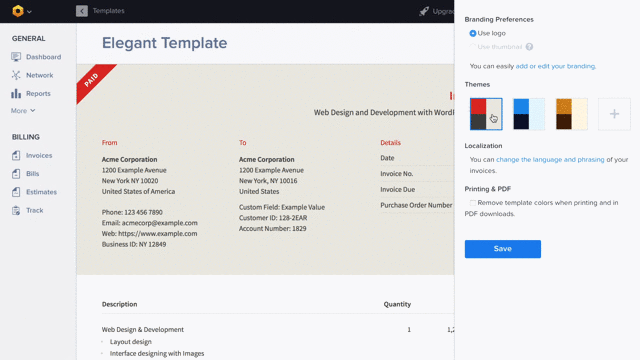
Task: Click the back arrow next to Templates
Action: 82,11
